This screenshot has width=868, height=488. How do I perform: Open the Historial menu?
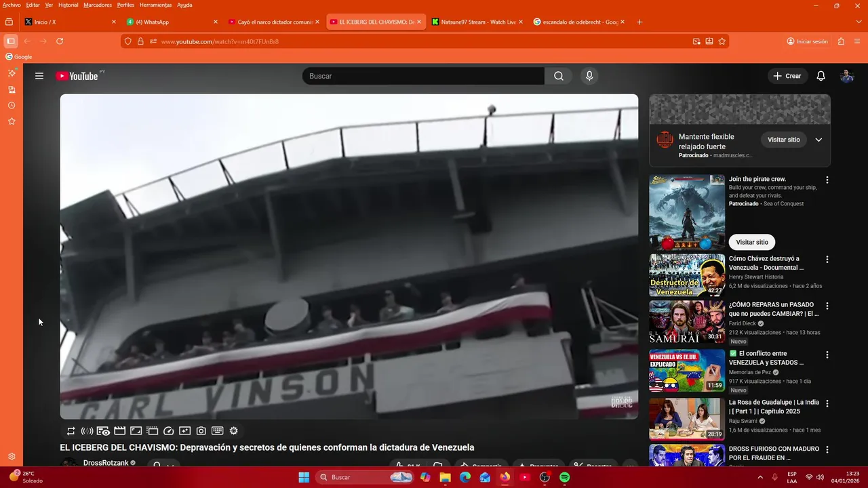[68, 5]
